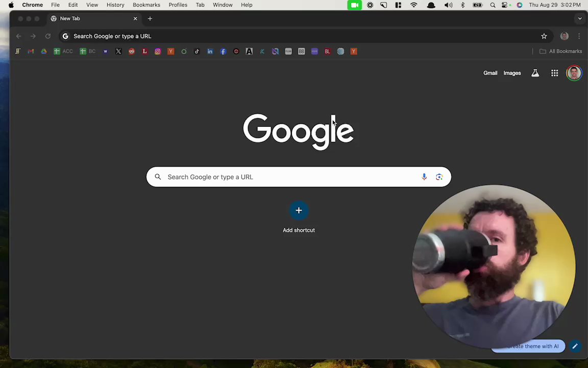The height and width of the screenshot is (368, 588).
Task: Open the BB bookmark icon
Action: point(302,52)
